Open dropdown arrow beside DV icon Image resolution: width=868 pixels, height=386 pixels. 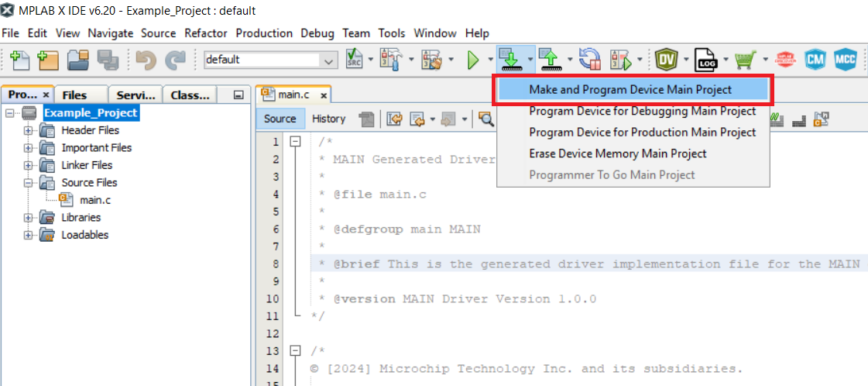click(x=686, y=60)
